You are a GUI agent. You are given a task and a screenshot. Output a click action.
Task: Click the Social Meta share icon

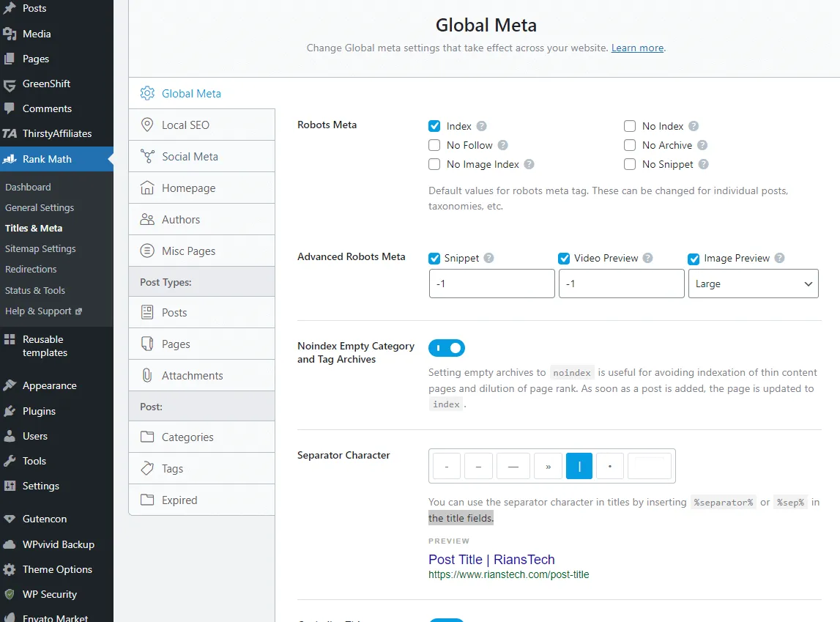pos(147,157)
